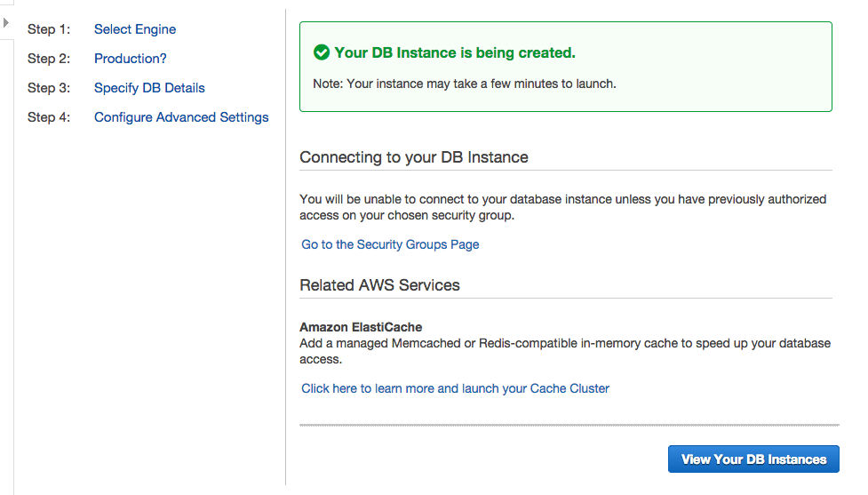Click the security group authorization paragraph
The image size is (868, 495).
coord(563,207)
